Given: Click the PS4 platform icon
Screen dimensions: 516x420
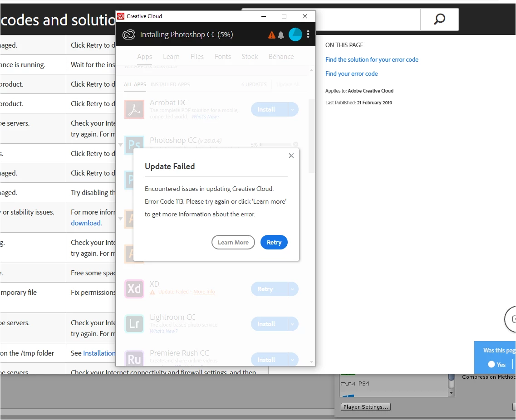Looking at the screenshot, I should coord(348,384).
